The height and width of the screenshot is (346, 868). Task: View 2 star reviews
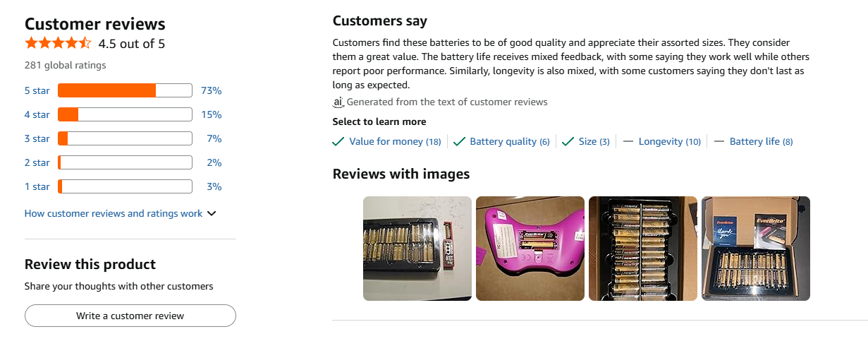(37, 162)
